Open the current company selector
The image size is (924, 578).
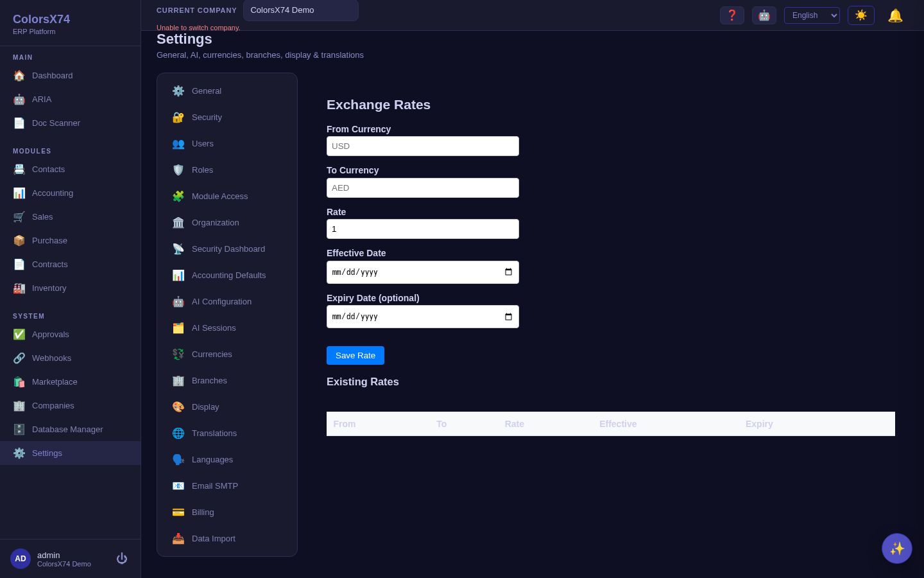click(x=300, y=10)
